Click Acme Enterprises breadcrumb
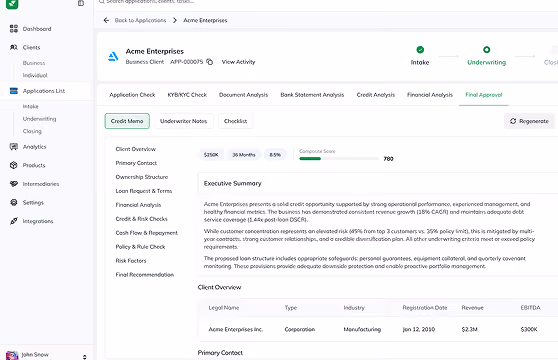 click(205, 20)
